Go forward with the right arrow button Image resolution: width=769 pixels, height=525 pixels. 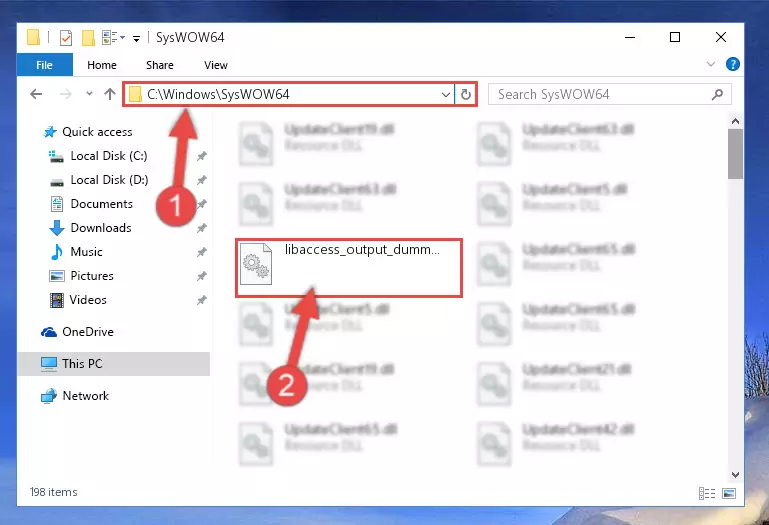point(65,94)
